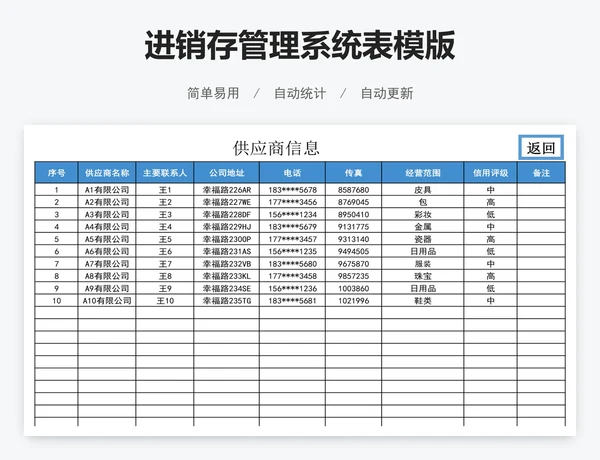Select the 电话 column header
600x460 pixels.
pos(292,173)
